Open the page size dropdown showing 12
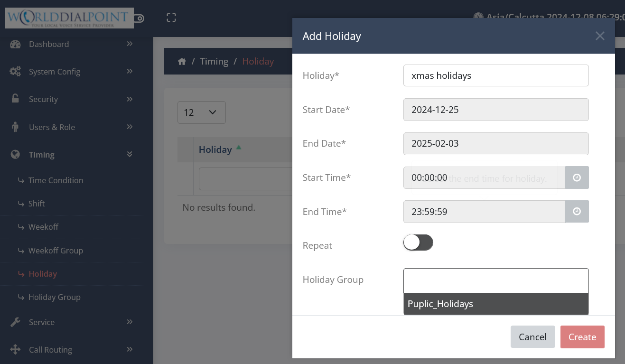The width and height of the screenshot is (625, 364). click(201, 112)
